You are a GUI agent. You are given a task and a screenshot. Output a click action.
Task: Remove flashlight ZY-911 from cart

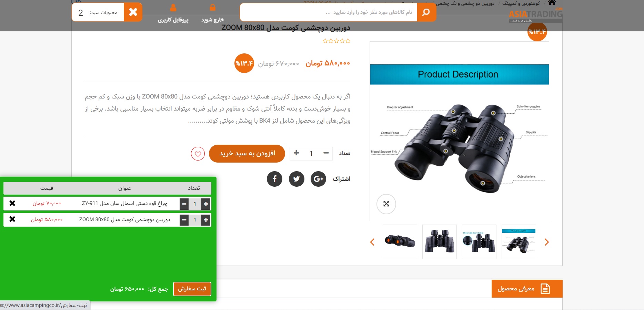[x=12, y=203]
